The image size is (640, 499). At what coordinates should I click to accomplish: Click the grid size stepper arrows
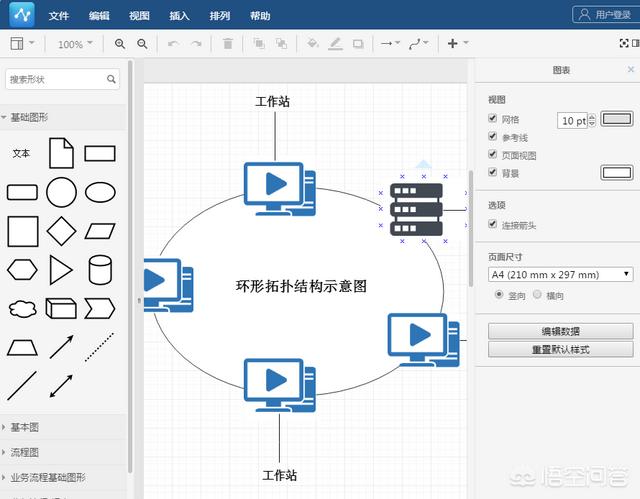point(592,120)
